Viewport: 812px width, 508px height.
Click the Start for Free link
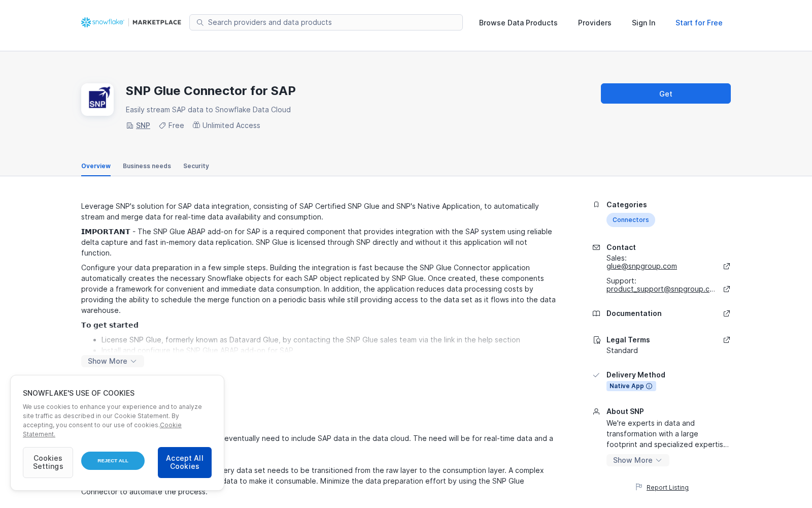(699, 23)
